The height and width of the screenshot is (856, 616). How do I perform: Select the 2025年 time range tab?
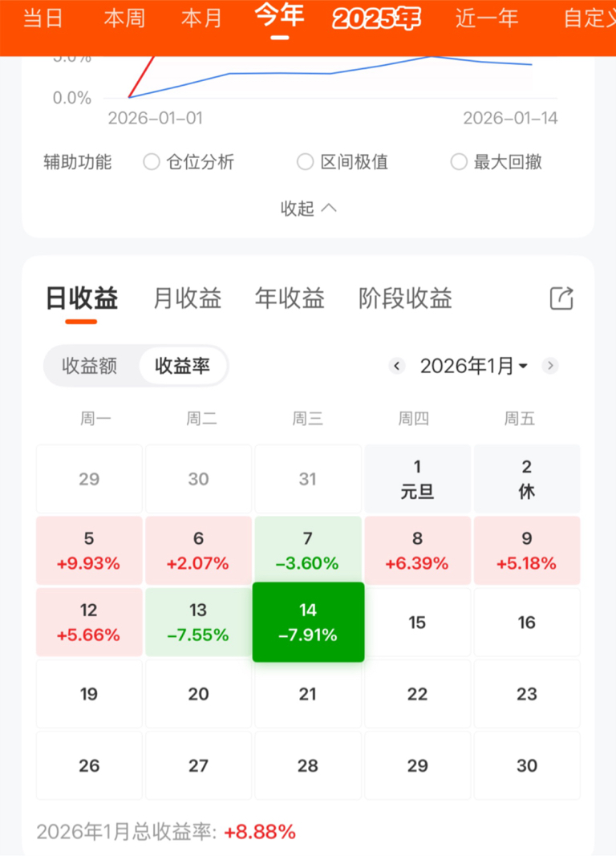coord(376,18)
